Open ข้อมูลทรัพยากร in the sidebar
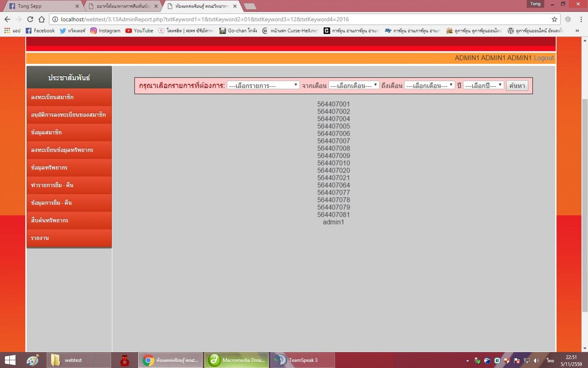This screenshot has width=588, height=368. coord(69,168)
